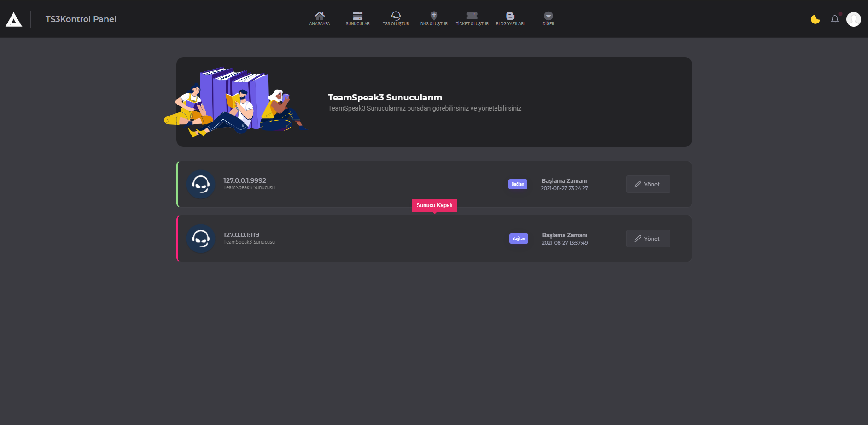Viewport: 868px width, 425px height.
Task: Expand the Diğer dropdown menu
Action: click(548, 16)
